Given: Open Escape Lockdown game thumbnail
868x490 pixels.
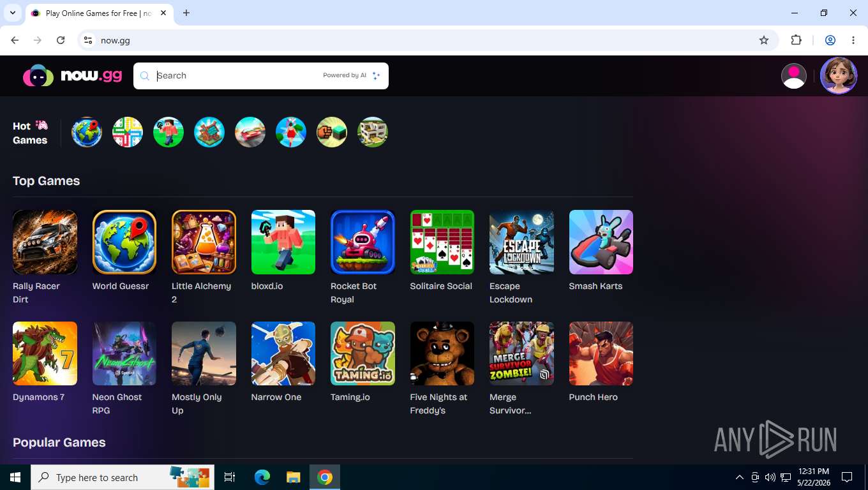Looking at the screenshot, I should tap(521, 242).
